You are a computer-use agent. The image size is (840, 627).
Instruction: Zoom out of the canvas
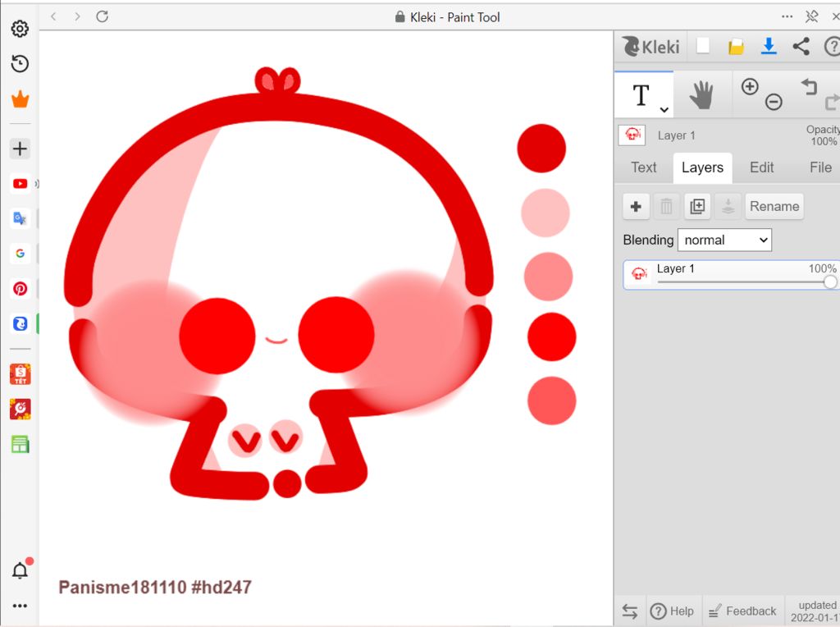click(774, 102)
